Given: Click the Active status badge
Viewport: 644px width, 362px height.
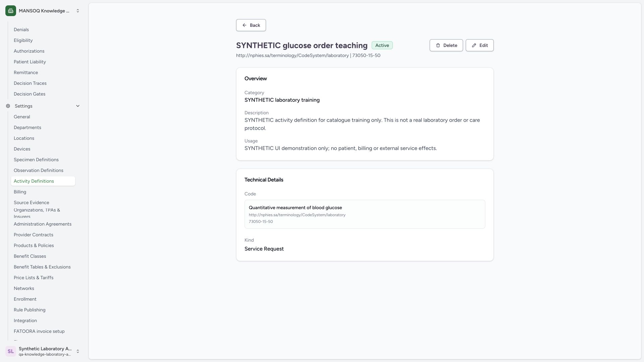Looking at the screenshot, I should click(x=382, y=45).
